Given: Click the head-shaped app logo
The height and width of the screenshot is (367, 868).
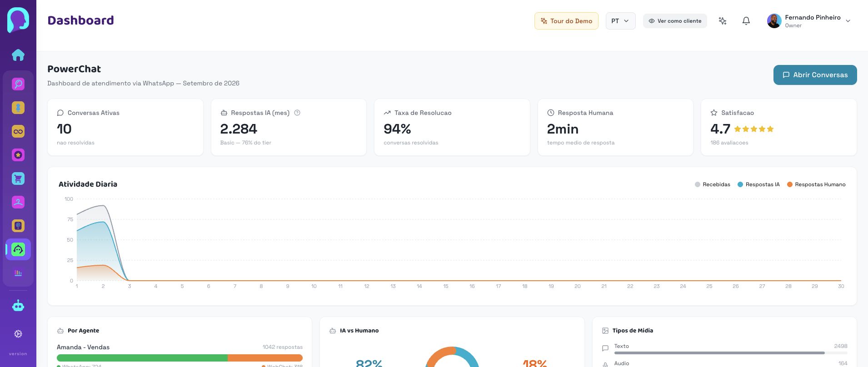Looking at the screenshot, I should tap(18, 20).
